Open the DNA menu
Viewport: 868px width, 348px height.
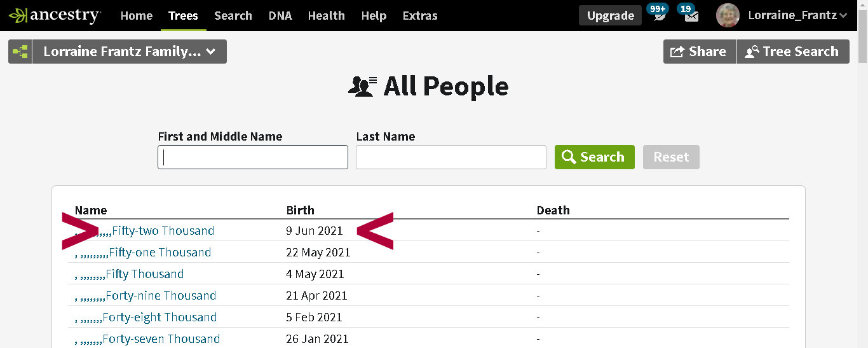point(280,15)
